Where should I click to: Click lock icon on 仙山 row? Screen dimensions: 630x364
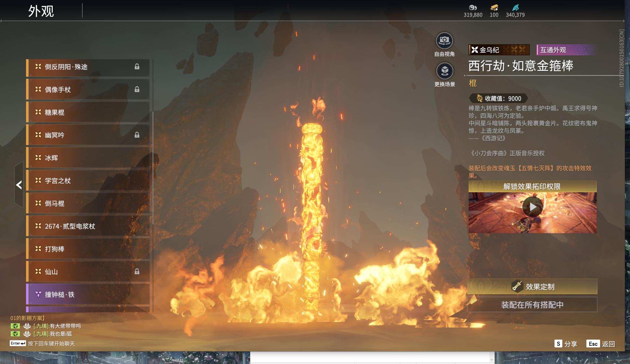click(137, 272)
